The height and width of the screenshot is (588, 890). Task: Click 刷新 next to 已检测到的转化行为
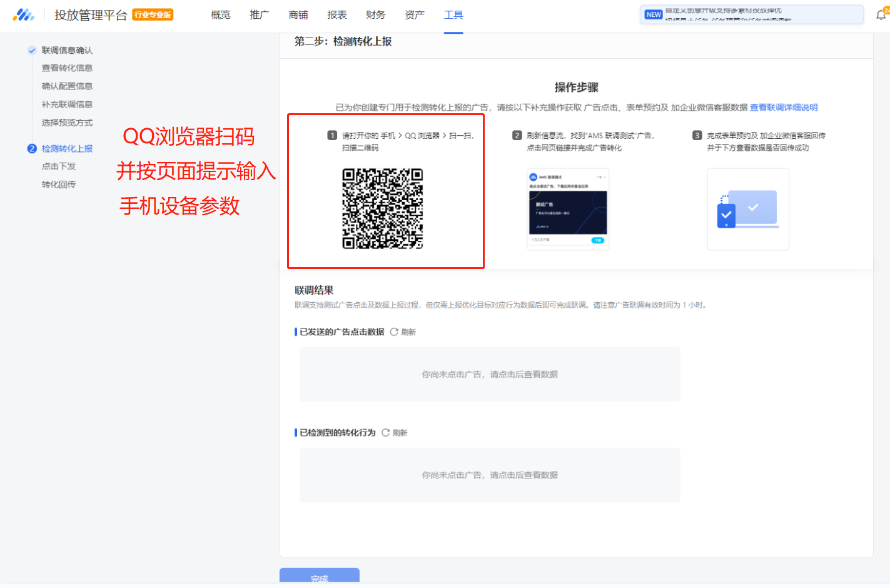[400, 433]
